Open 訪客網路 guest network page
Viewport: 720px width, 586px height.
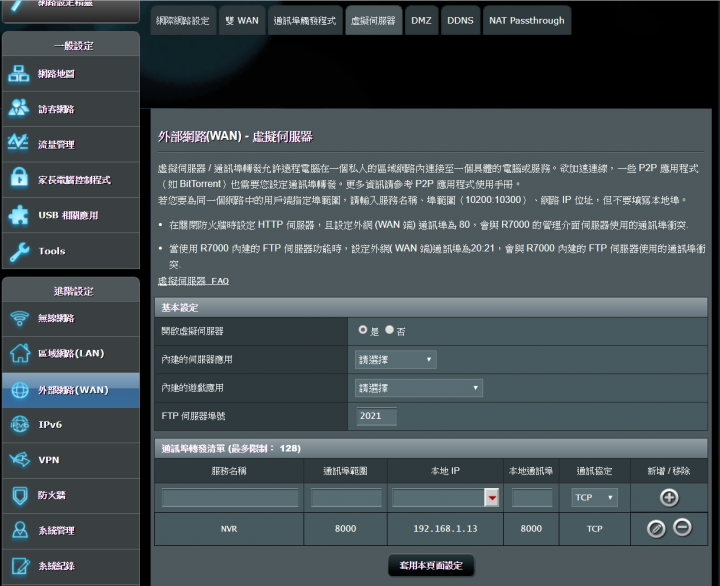pyautogui.click(x=70, y=109)
